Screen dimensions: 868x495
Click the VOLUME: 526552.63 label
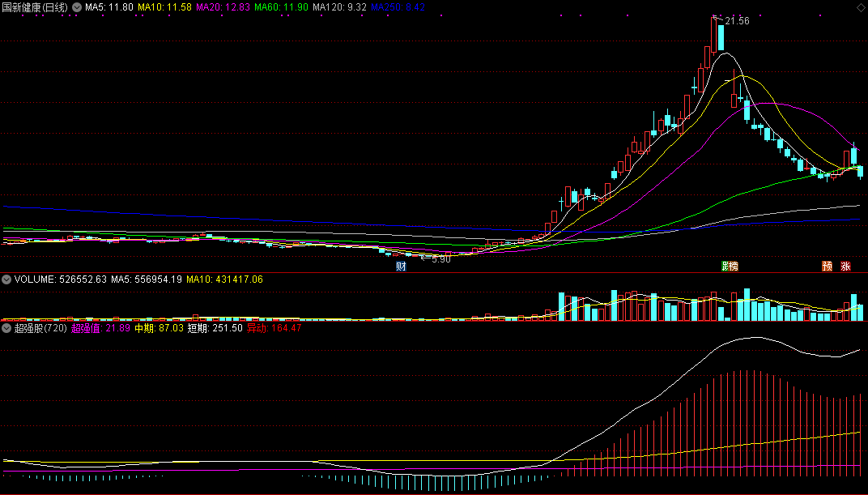coord(61,280)
